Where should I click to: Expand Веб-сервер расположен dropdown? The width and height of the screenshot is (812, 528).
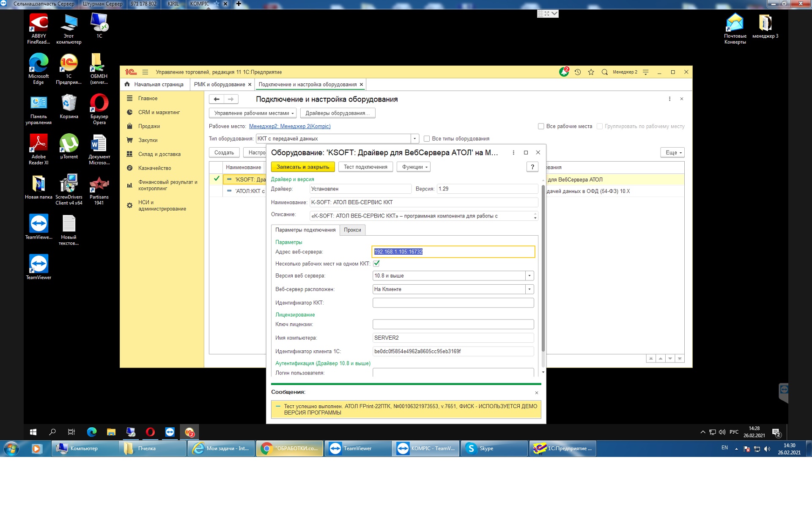click(x=529, y=289)
